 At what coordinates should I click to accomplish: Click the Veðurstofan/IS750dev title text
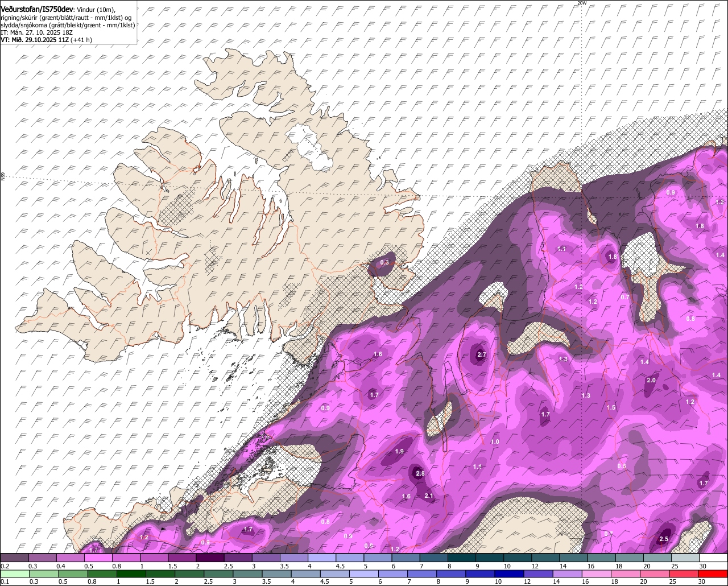[37, 9]
